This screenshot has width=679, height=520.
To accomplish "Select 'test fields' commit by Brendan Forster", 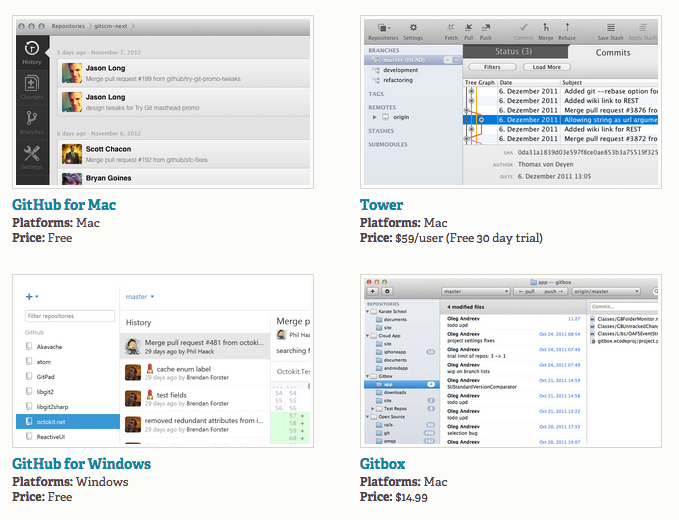I will [x=195, y=399].
